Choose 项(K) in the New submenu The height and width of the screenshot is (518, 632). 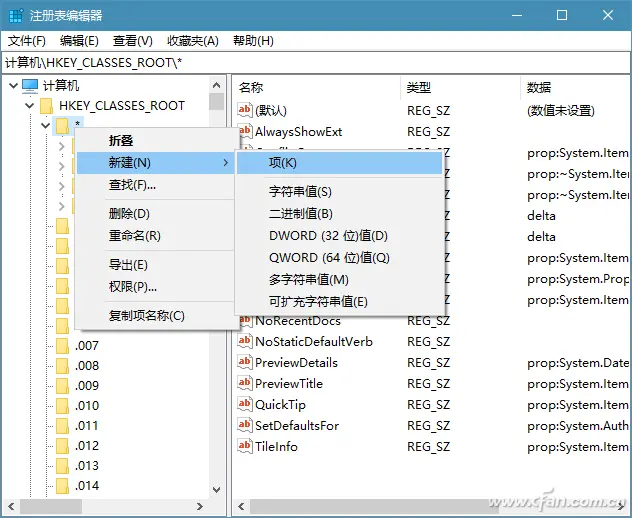point(282,162)
